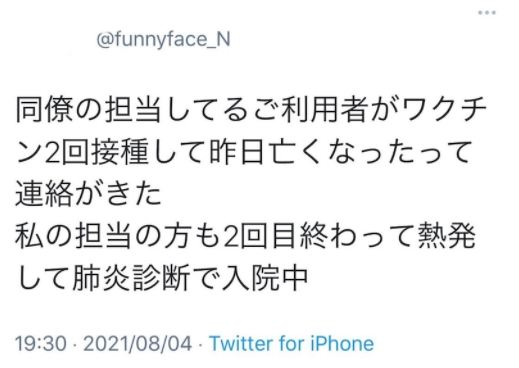Click the word 同僚 starting the tweet
519x368 pixels.
pos(44,110)
